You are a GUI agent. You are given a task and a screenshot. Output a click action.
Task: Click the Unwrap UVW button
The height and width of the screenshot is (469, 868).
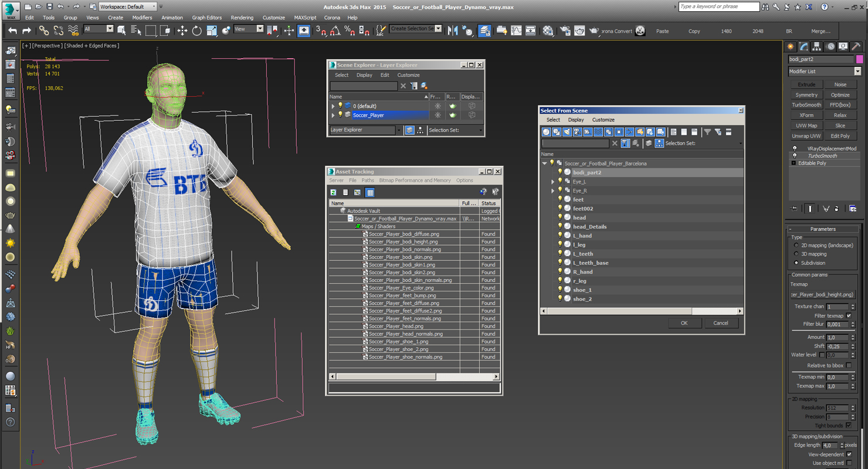coord(806,136)
